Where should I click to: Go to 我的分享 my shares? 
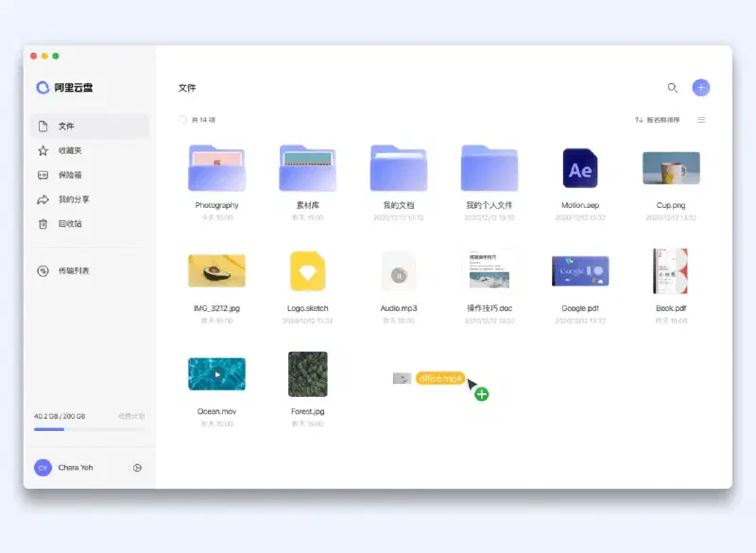coord(90,199)
